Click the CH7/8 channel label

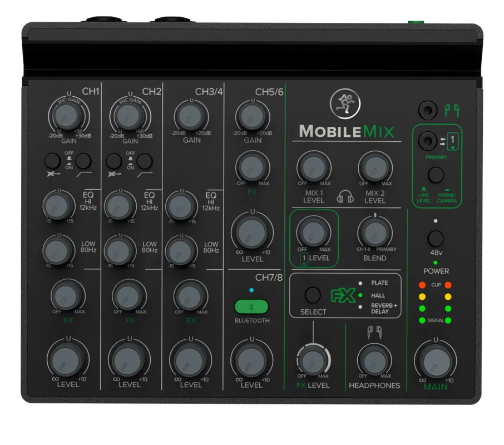(269, 277)
